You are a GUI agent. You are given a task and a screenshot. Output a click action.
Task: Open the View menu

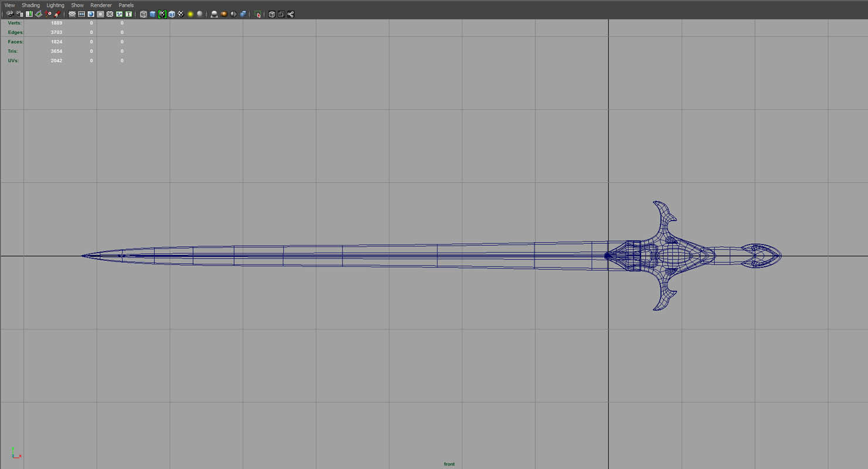(x=9, y=5)
